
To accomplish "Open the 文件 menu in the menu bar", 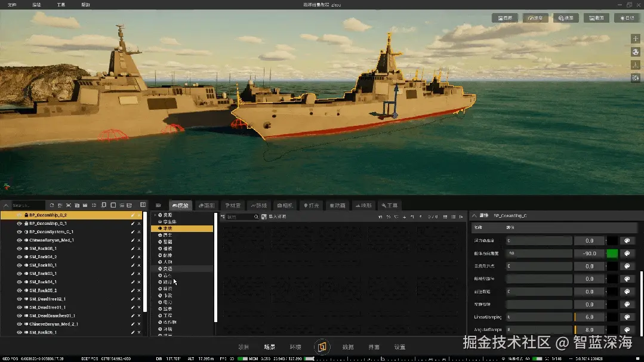I will pos(12,4).
